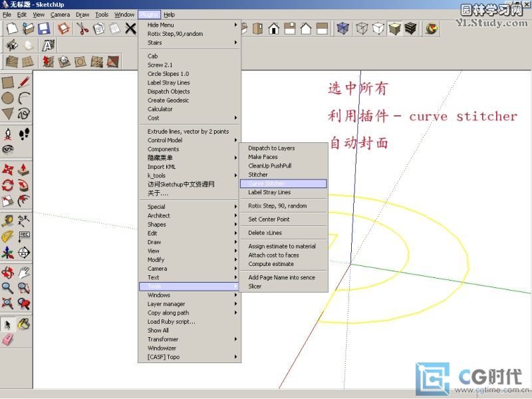
Task: Select the Freehand scribble tool
Action: (x=24, y=114)
